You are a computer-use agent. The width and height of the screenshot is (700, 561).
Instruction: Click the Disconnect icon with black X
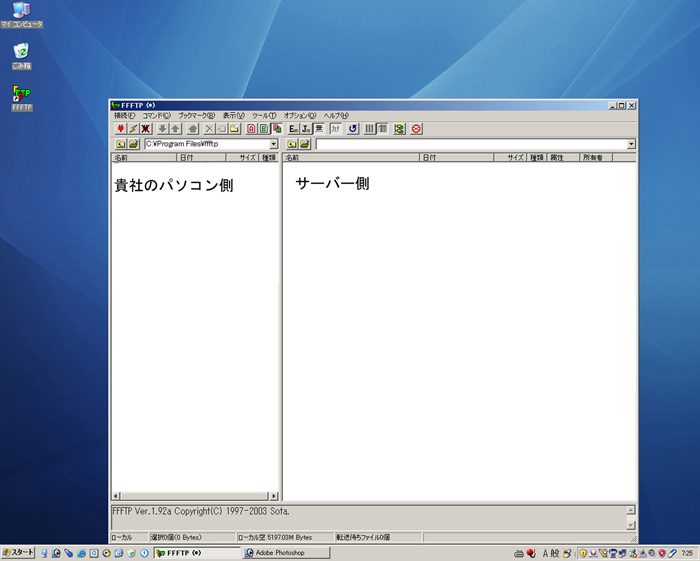[x=146, y=129]
